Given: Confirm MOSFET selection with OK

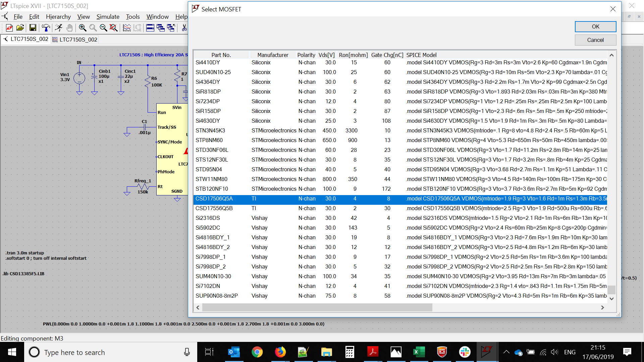Looking at the screenshot, I should (595, 26).
